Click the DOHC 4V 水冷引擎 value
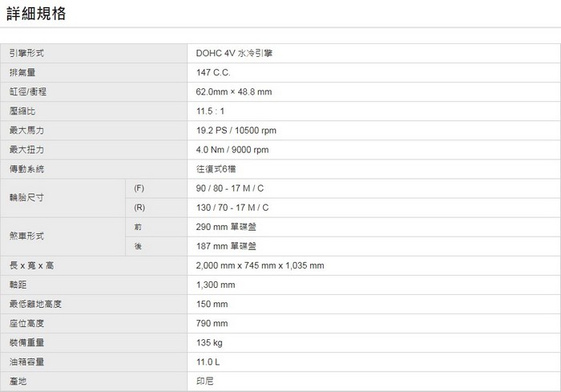The height and width of the screenshot is (392, 561). 239,53
